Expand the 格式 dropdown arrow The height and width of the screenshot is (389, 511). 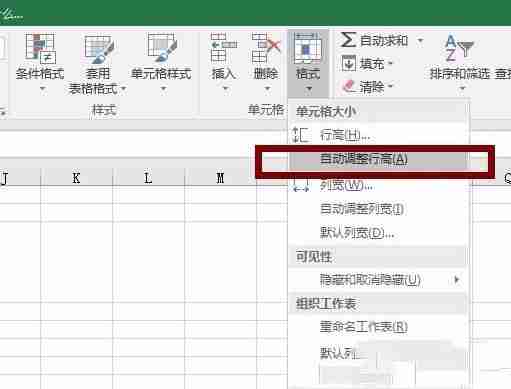309,89
